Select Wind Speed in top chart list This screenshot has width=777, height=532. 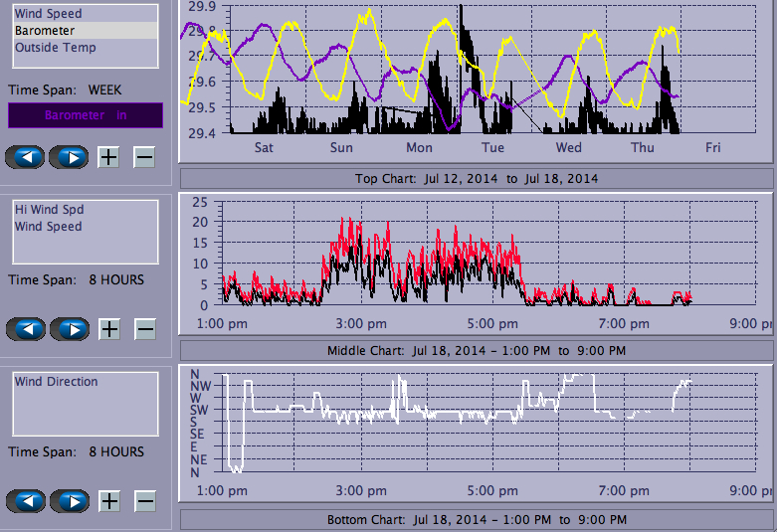(x=48, y=14)
